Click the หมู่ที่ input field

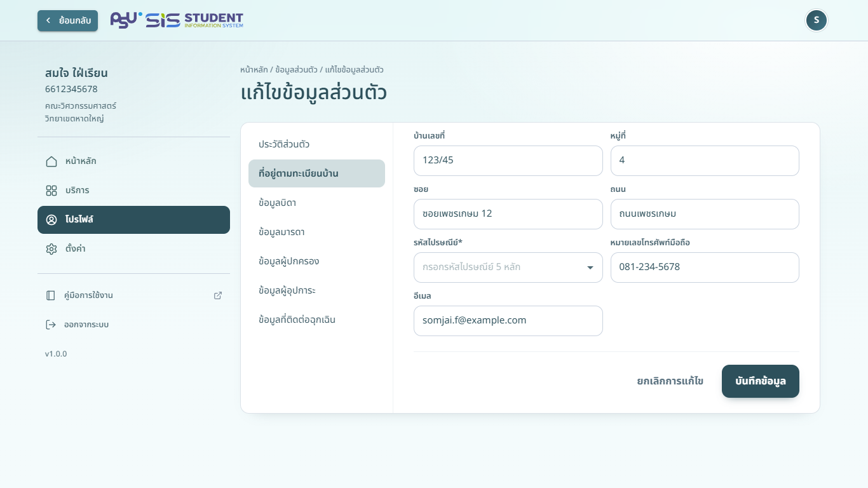705,161
